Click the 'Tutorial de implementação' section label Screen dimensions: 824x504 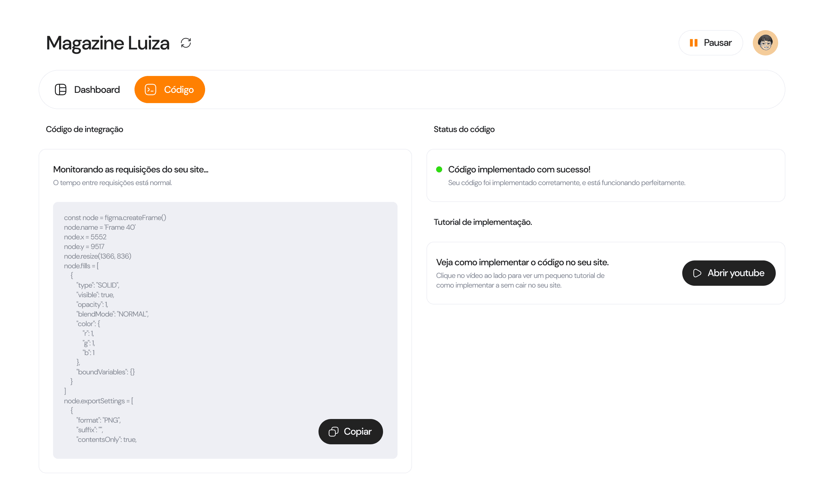(x=483, y=222)
